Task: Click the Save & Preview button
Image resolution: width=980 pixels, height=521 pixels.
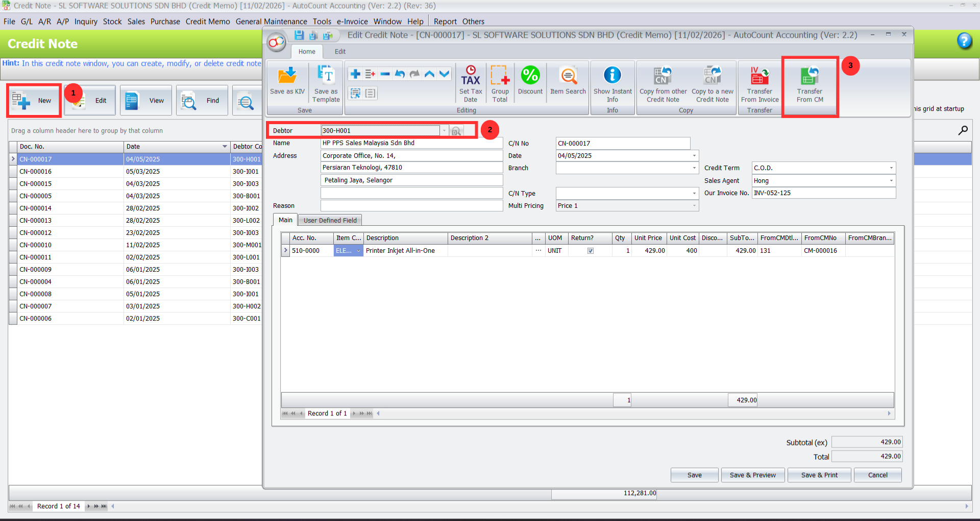Action: (752, 475)
